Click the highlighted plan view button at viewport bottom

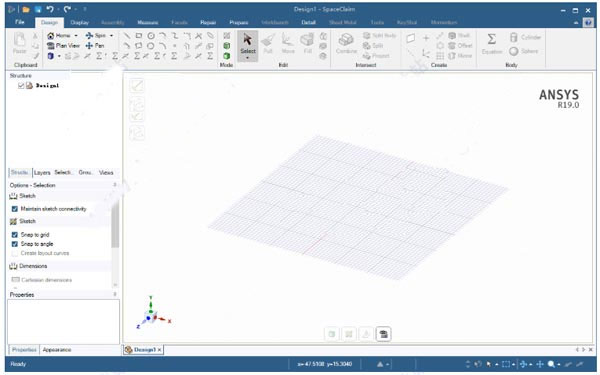[x=383, y=334]
